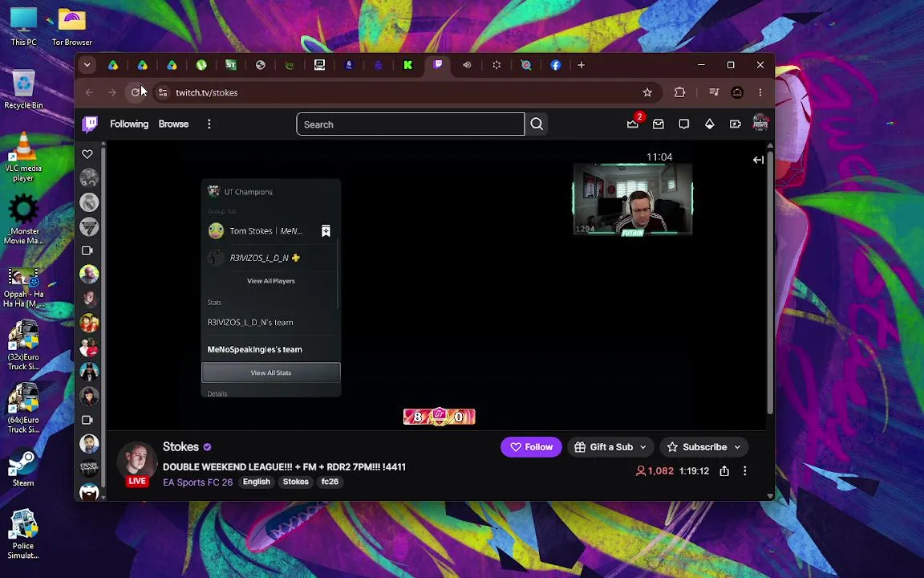Click the fc26 tag
This screenshot has height=578, width=924.
330,482
